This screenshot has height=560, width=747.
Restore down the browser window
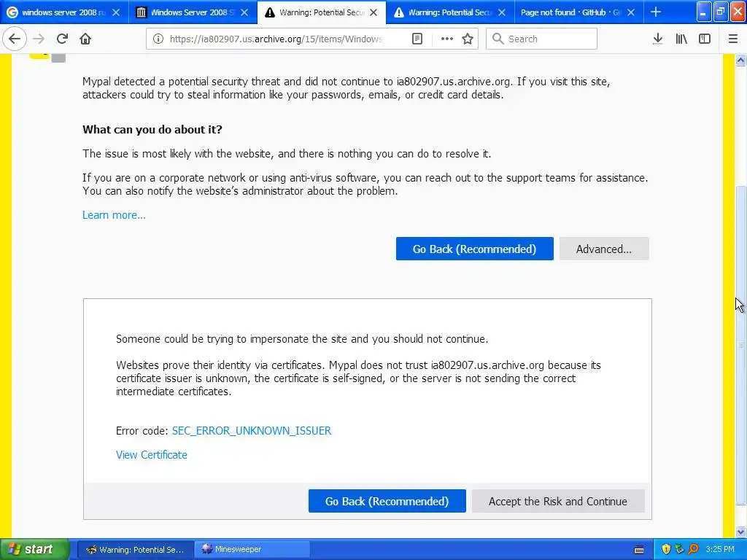[x=720, y=12]
